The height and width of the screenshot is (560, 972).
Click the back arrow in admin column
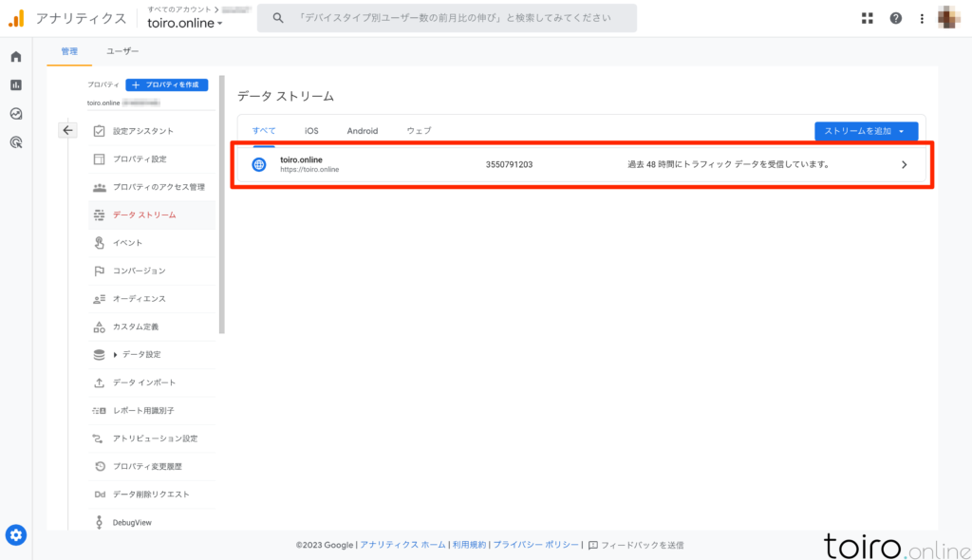pyautogui.click(x=67, y=130)
